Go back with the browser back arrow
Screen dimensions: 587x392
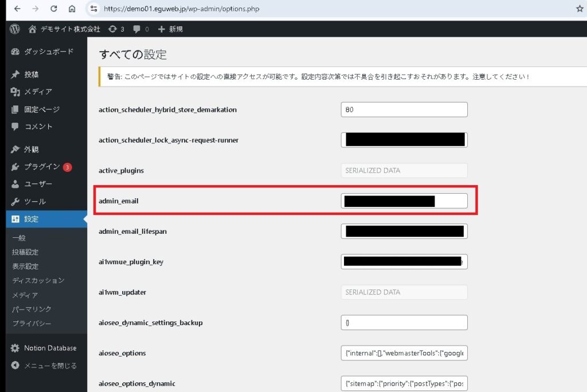17,9
